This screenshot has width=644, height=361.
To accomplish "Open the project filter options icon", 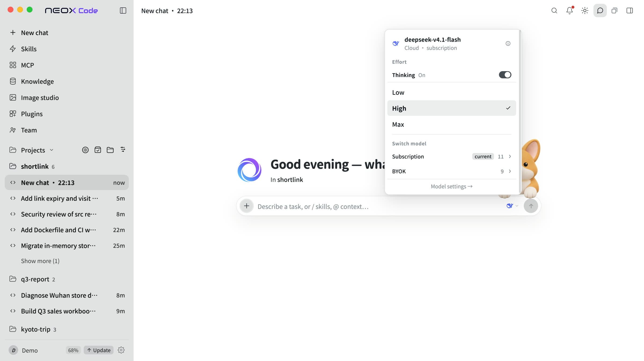I will [123, 150].
